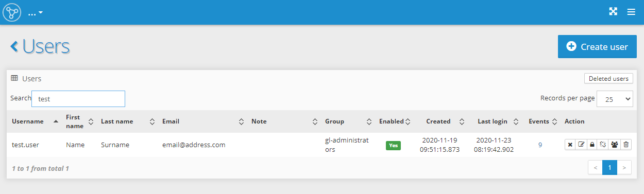This screenshot has width=644, height=194.
Task: Click the Create user button
Action: pos(597,47)
